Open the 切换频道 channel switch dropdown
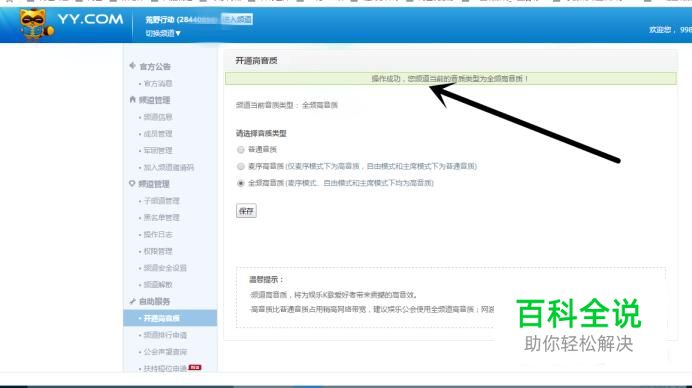 point(163,33)
